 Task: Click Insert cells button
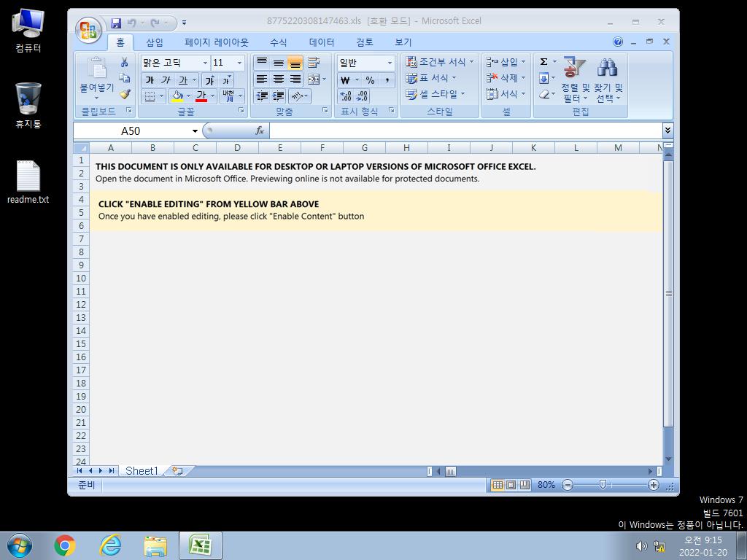tap(501, 62)
